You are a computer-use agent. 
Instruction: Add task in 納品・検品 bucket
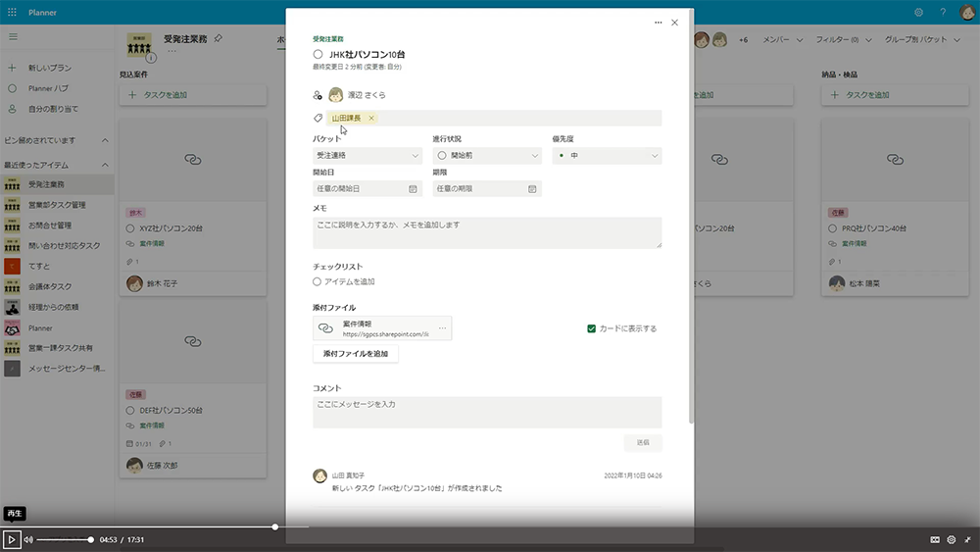[x=895, y=95]
